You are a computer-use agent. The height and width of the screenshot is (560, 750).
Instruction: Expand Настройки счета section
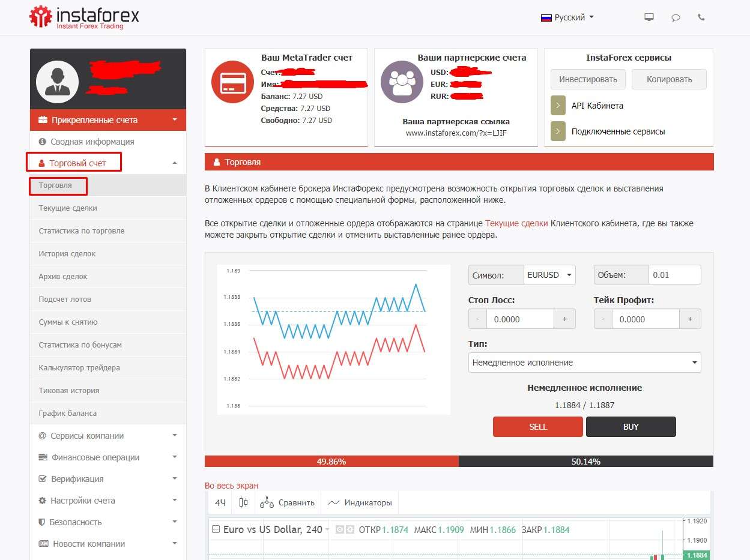(108, 501)
